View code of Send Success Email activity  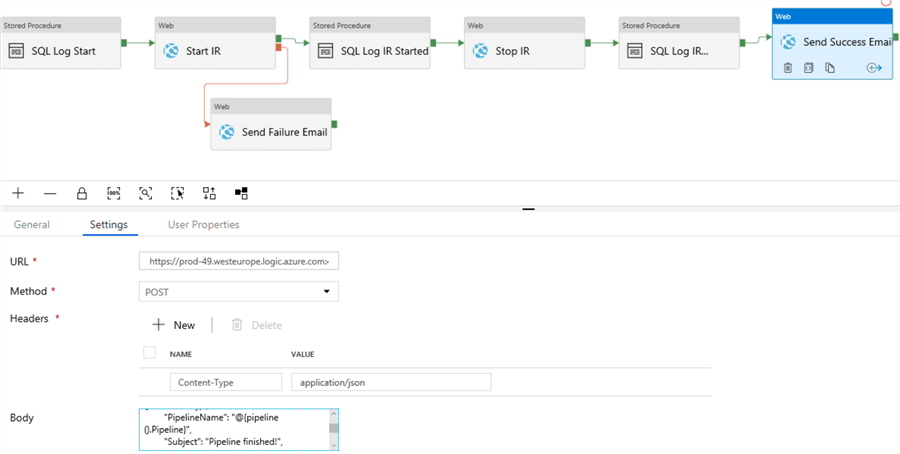(809, 68)
